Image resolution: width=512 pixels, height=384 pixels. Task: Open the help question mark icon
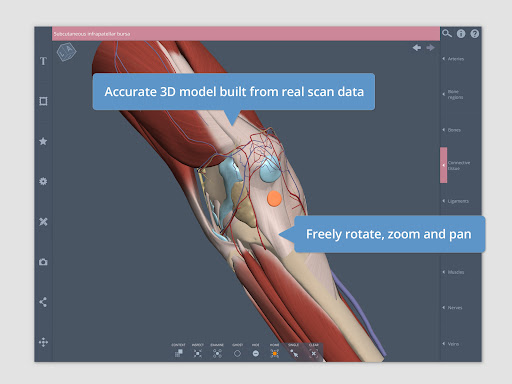(475, 33)
